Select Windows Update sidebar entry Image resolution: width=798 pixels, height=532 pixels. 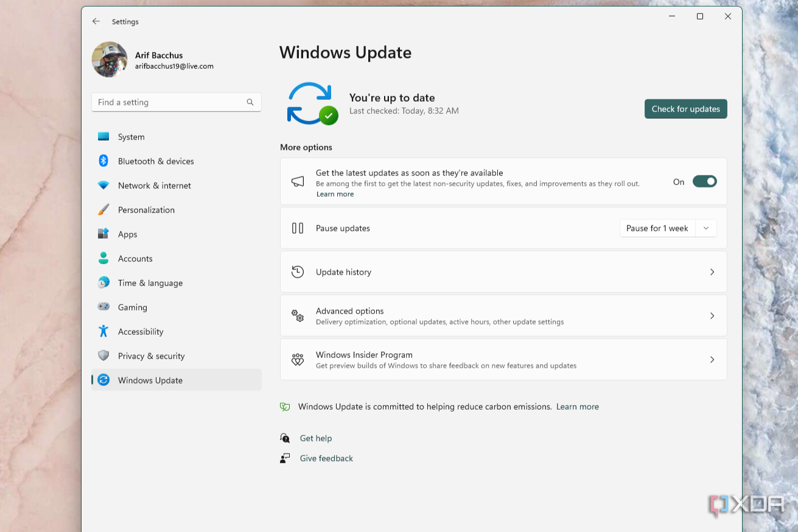pyautogui.click(x=177, y=380)
